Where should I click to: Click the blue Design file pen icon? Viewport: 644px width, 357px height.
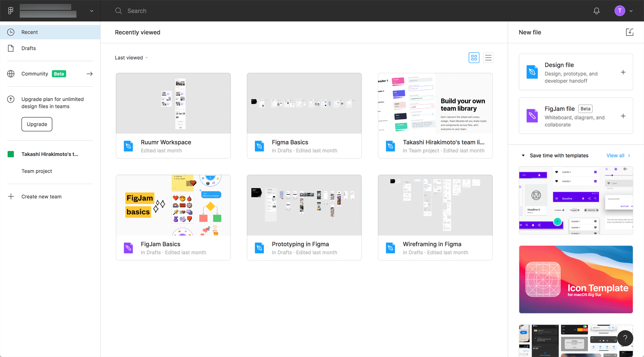coord(532,72)
